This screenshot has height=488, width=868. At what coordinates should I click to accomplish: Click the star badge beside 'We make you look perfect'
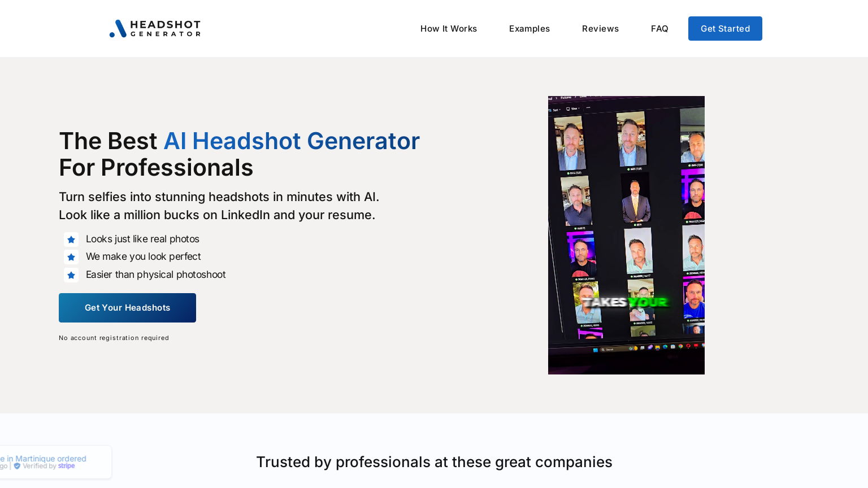(71, 257)
